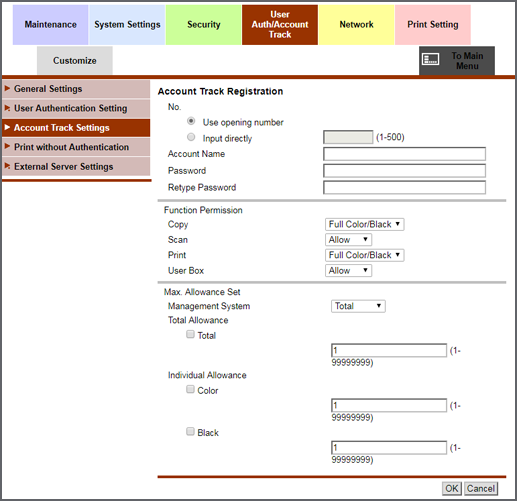Click the Black allowance value field

coord(389,448)
